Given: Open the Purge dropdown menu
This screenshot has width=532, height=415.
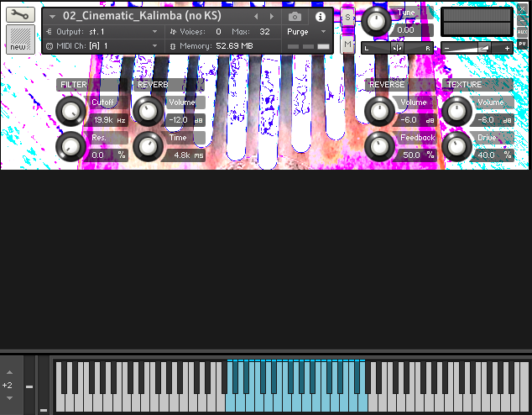Looking at the screenshot, I should coord(306,32).
